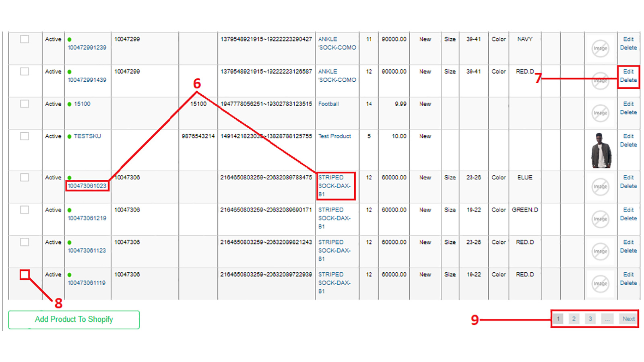Click placeholder image icon in Football row
This screenshot has width=644, height=362.
tap(600, 113)
